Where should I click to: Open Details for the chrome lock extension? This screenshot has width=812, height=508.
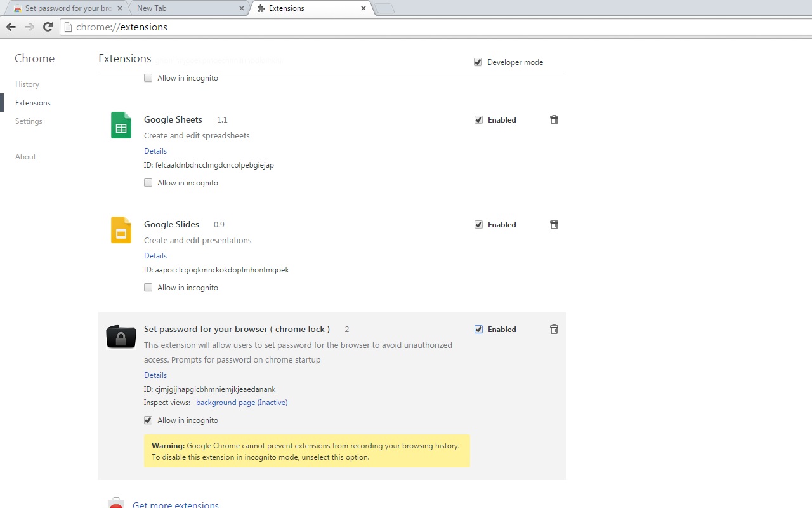(155, 375)
